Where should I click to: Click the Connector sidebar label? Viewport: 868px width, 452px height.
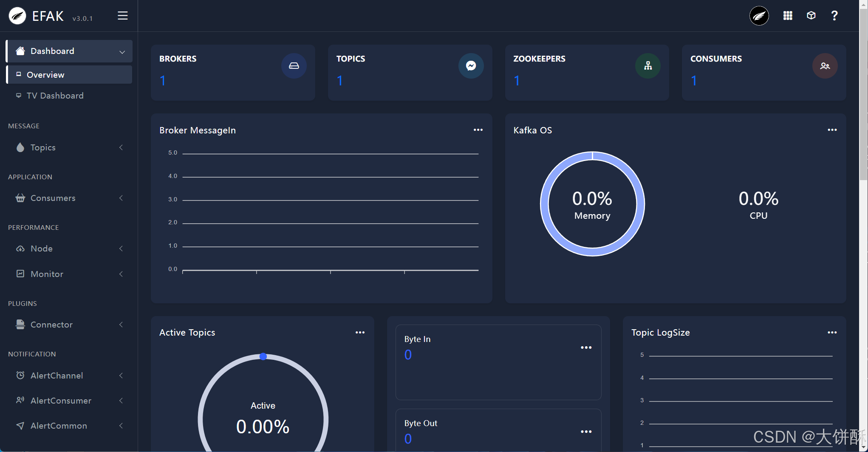click(51, 325)
